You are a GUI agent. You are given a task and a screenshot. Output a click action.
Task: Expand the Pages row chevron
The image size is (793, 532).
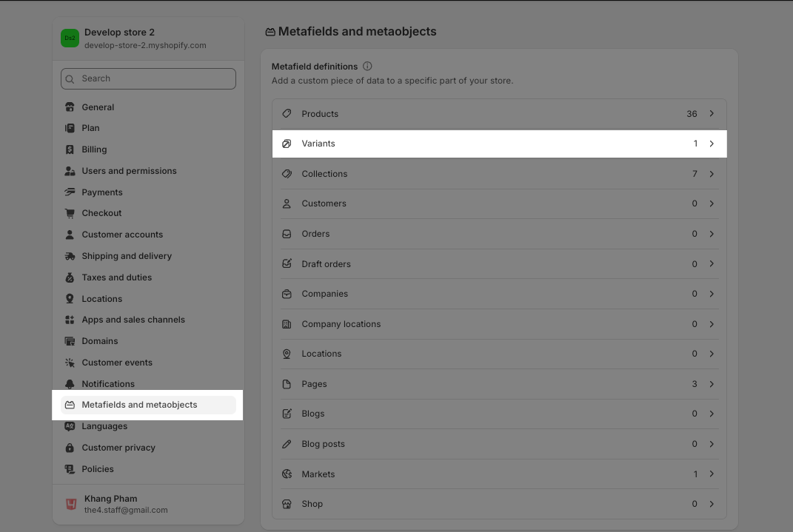pyautogui.click(x=712, y=384)
